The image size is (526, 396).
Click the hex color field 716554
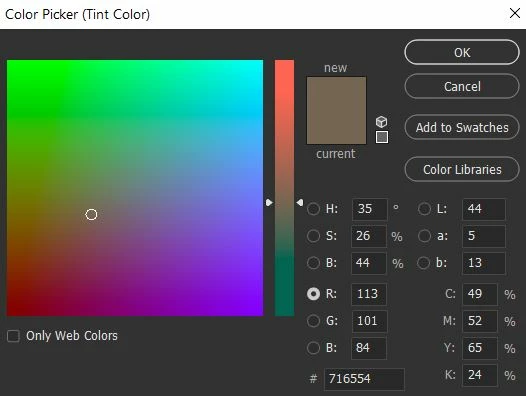[364, 379]
